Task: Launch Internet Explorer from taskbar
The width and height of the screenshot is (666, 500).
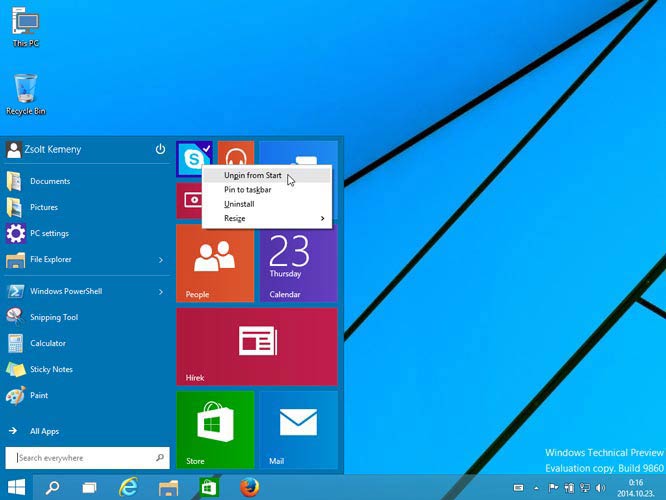Action: (128, 487)
